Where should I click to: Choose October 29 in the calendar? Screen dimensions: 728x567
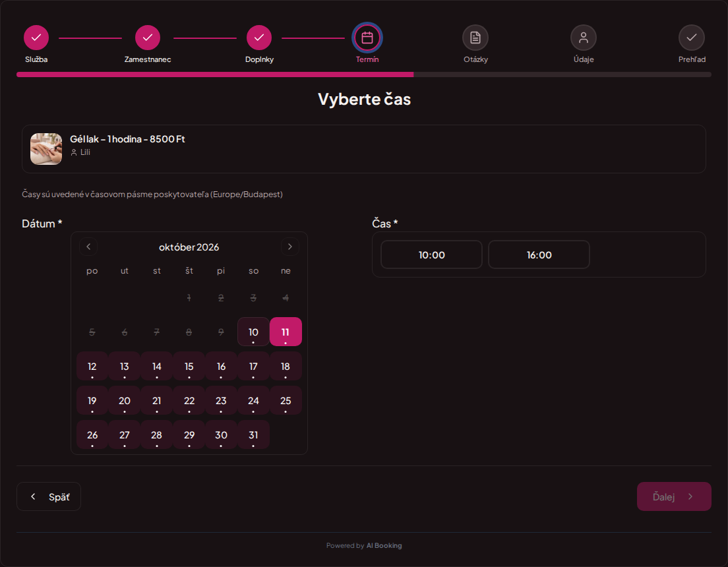pyautogui.click(x=189, y=434)
